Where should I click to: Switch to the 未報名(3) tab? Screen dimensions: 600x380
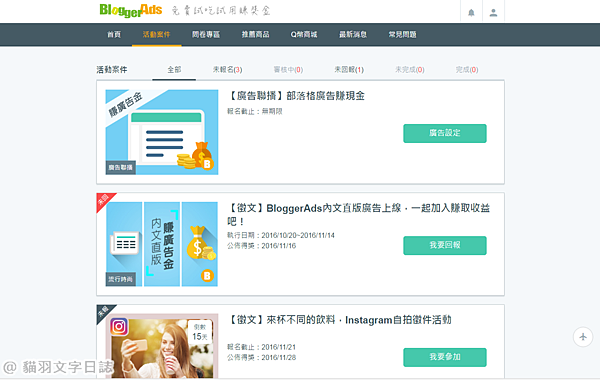coord(228,70)
